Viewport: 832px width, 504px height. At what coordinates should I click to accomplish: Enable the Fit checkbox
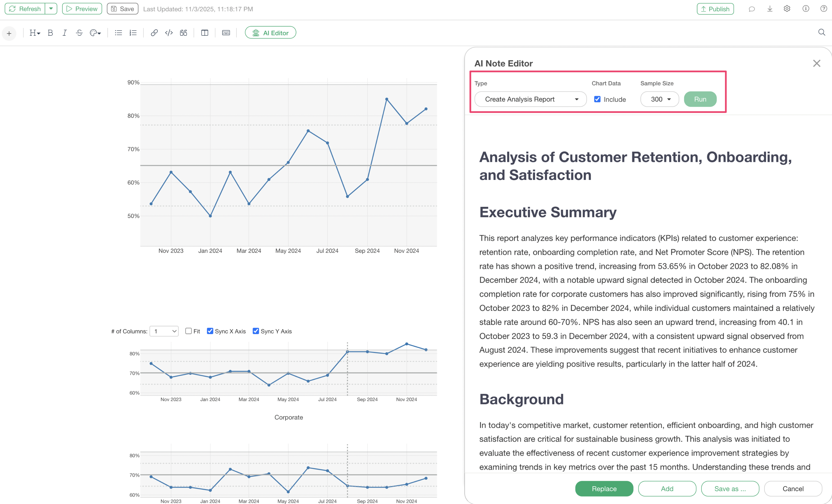188,331
